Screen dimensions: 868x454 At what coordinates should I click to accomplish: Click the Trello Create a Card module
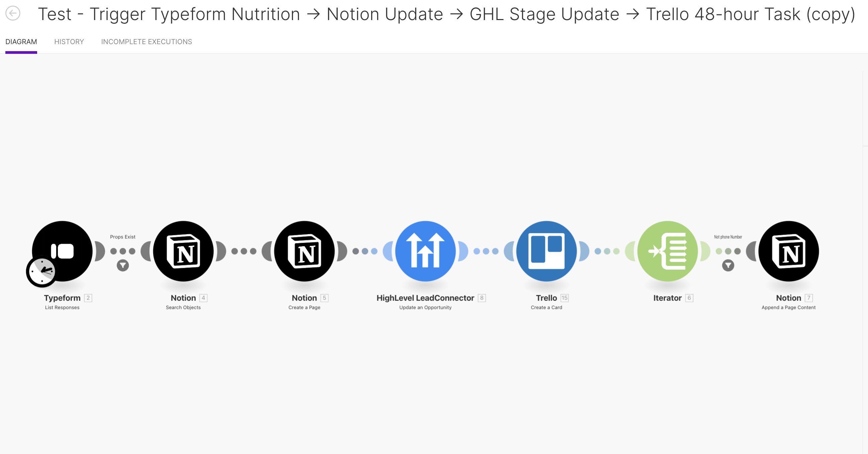pos(547,251)
